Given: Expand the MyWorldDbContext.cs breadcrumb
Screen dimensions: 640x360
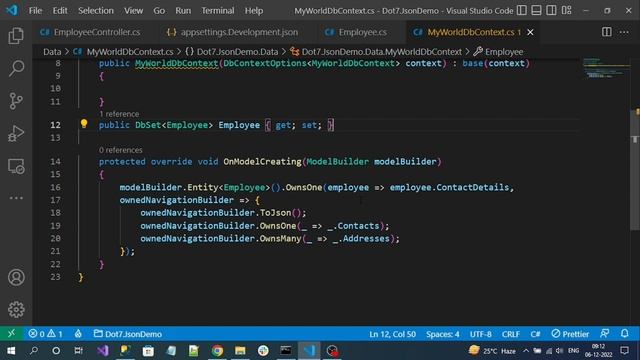Looking at the screenshot, I should point(124,52).
